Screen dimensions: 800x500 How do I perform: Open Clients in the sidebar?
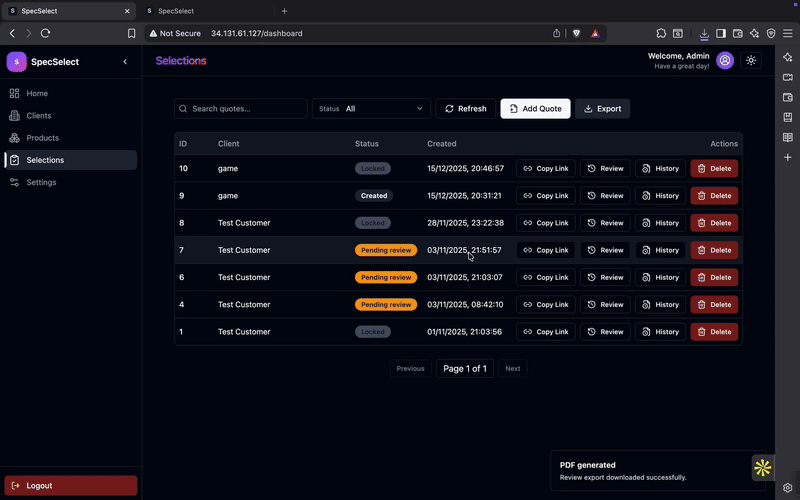coord(39,116)
